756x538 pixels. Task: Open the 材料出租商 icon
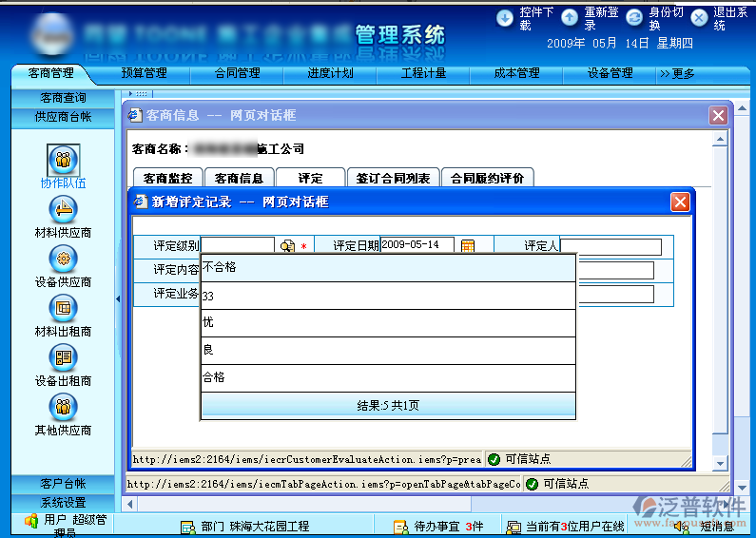(63, 308)
